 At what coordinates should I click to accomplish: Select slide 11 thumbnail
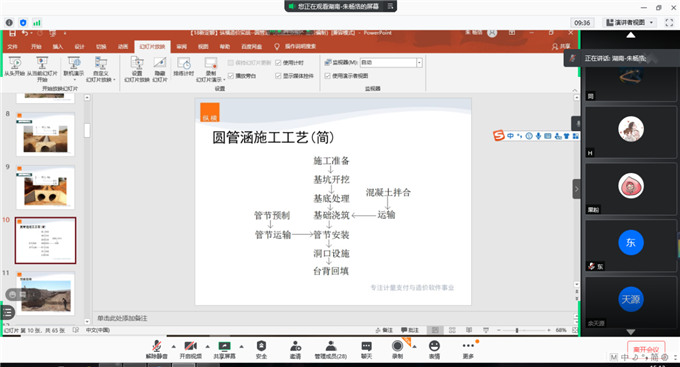tap(46, 294)
